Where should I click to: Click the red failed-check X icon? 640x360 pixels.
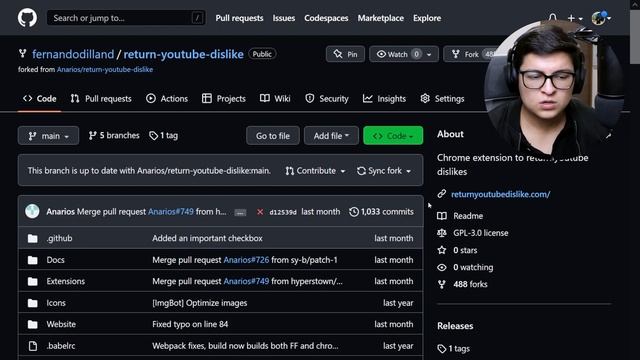pyautogui.click(x=260, y=212)
